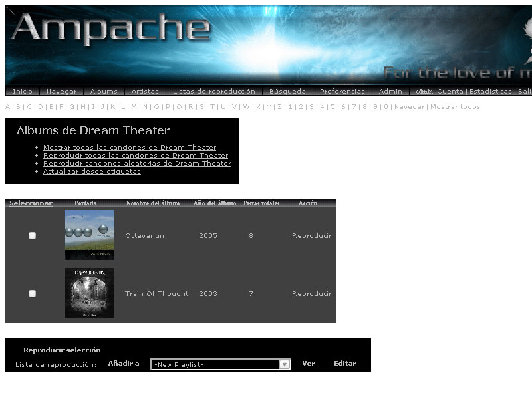Click the Seleccionar column header link

[x=31, y=203]
